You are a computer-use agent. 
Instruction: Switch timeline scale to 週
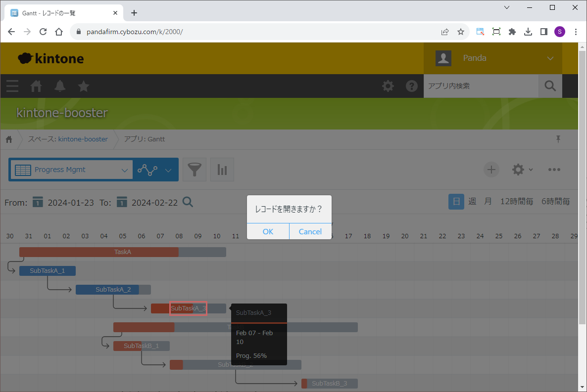pyautogui.click(x=472, y=202)
